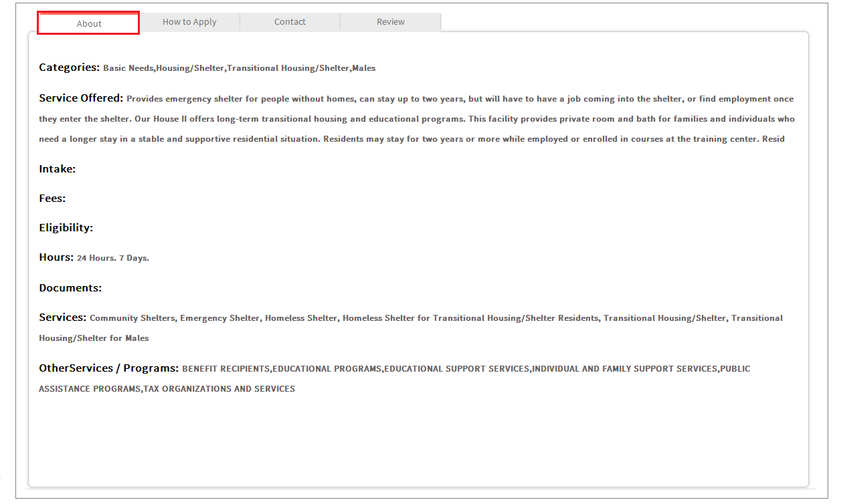Click the Basic Needs category text
This screenshot has width=845, height=504.
pyautogui.click(x=128, y=68)
